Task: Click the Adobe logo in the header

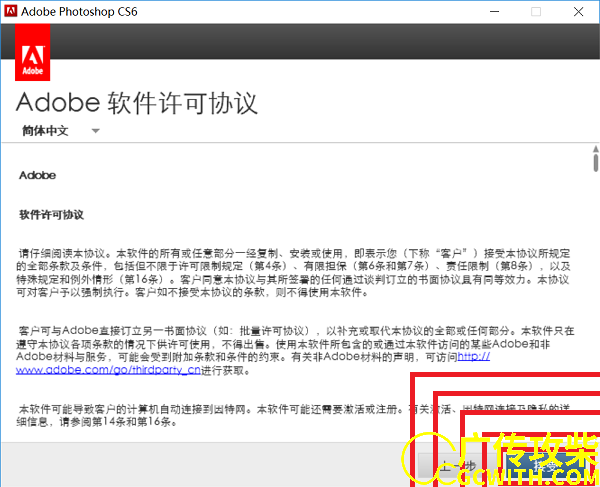Action: pos(33,52)
